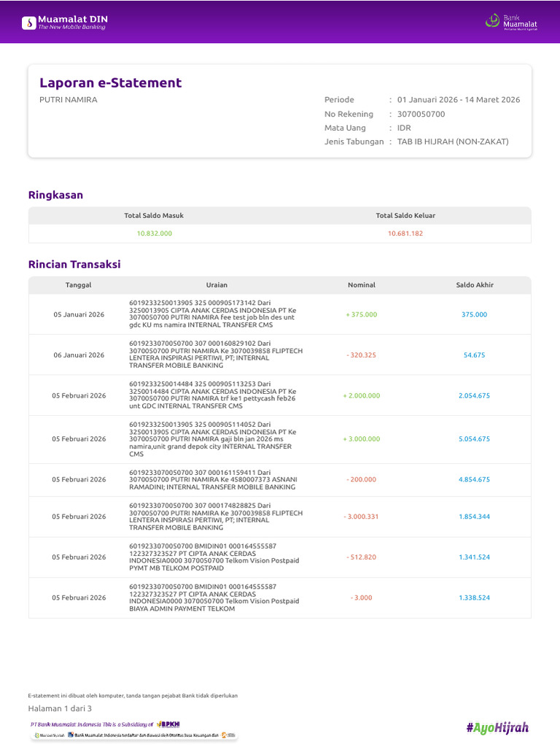Click the date of the 200.000 transfer row
This screenshot has width=560, height=747.
(79, 479)
